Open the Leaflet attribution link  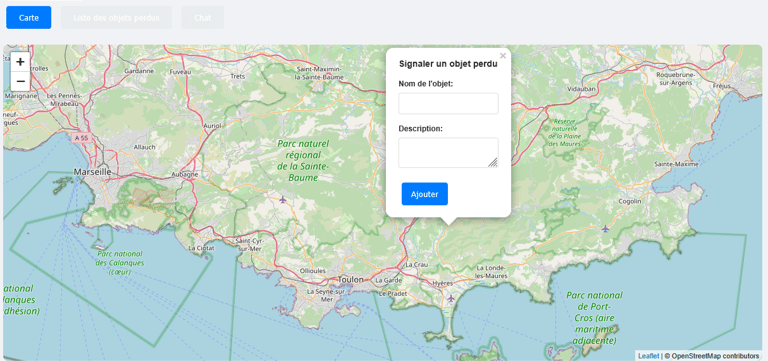point(648,356)
